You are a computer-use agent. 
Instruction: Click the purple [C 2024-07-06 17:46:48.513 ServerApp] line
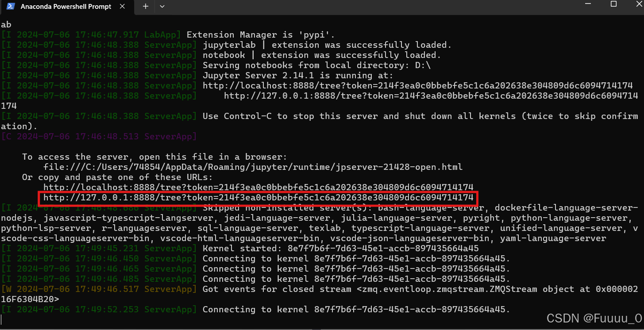[x=99, y=136]
